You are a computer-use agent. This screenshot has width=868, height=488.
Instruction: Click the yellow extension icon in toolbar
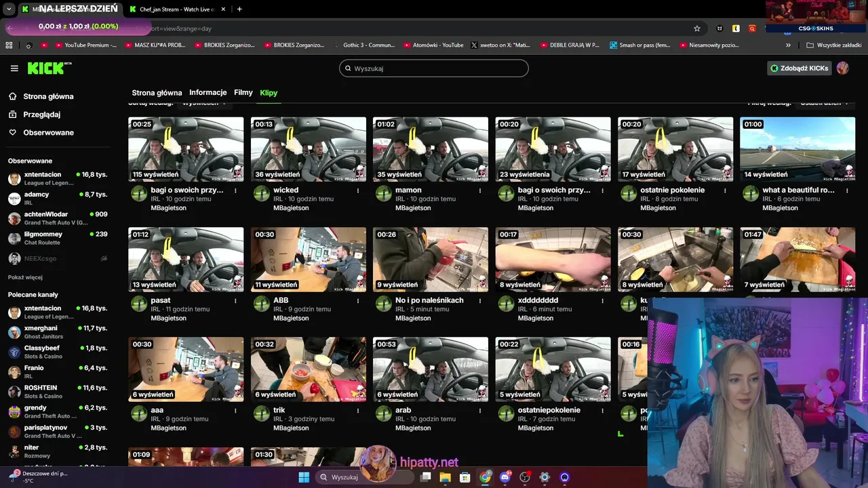[x=736, y=28]
